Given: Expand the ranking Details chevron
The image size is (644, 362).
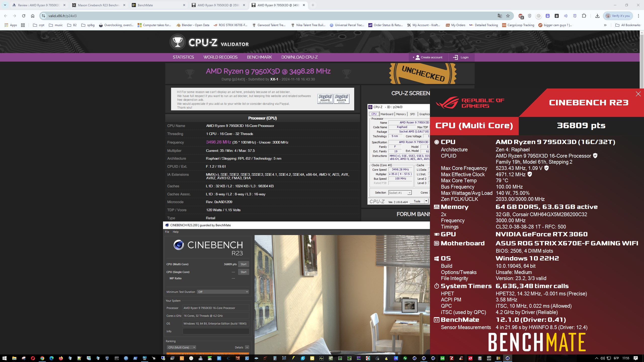Looking at the screenshot, I should [x=247, y=347].
